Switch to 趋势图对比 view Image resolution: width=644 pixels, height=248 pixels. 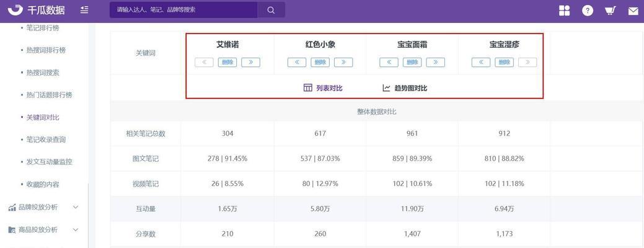click(405, 88)
